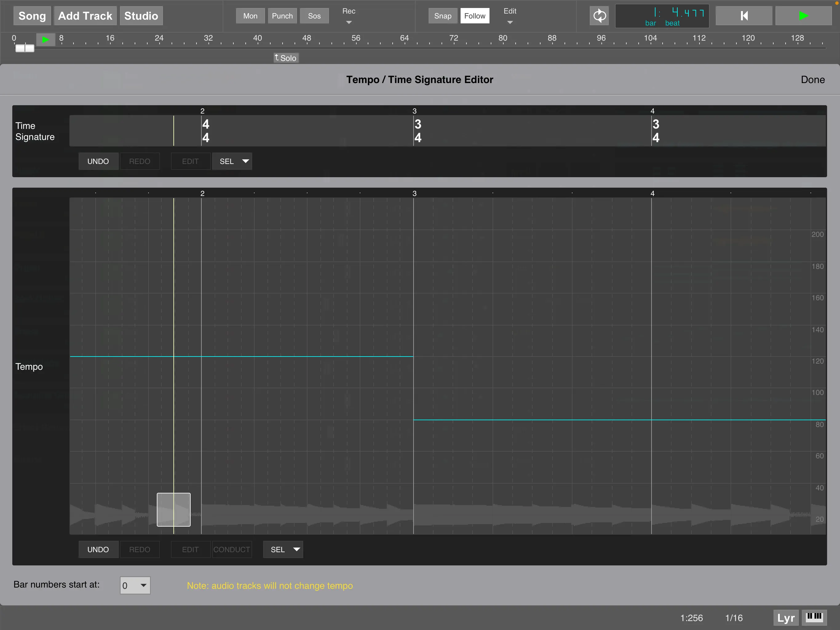Click the 1:256 zoom indicator
This screenshot has width=840, height=630.
coord(692,617)
